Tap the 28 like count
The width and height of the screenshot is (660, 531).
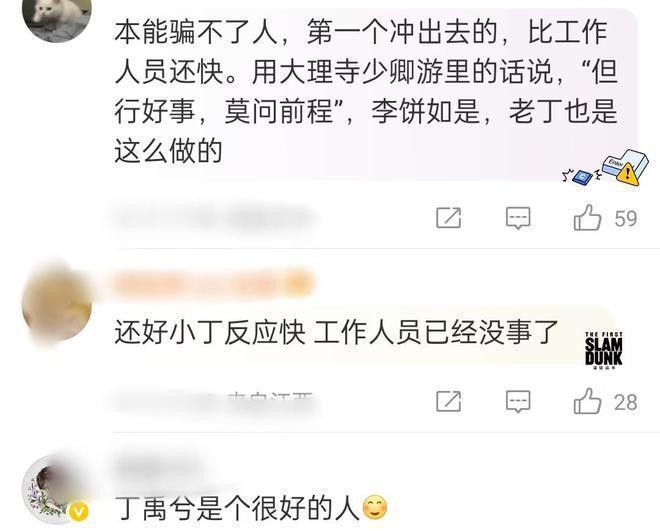point(625,402)
